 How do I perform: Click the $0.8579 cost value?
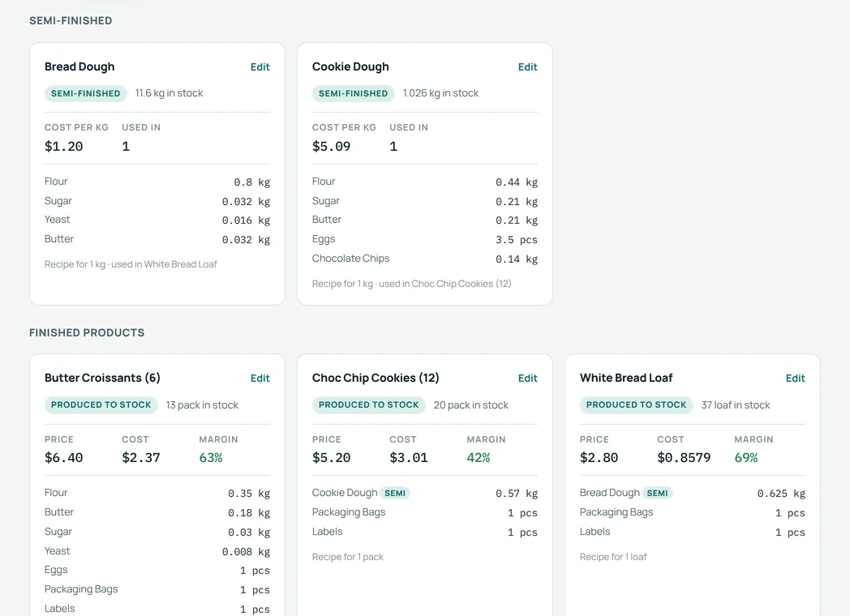click(684, 458)
